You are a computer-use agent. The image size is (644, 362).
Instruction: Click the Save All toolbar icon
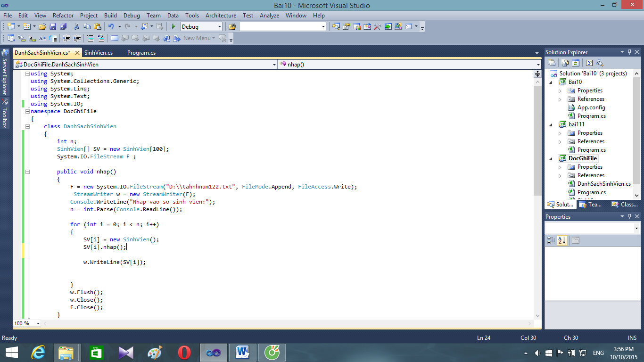pyautogui.click(x=63, y=27)
